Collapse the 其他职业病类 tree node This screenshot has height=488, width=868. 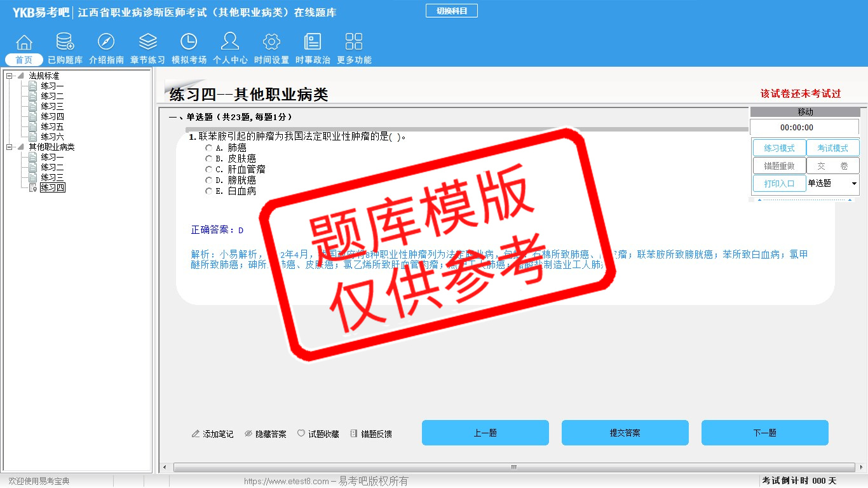click(x=10, y=147)
